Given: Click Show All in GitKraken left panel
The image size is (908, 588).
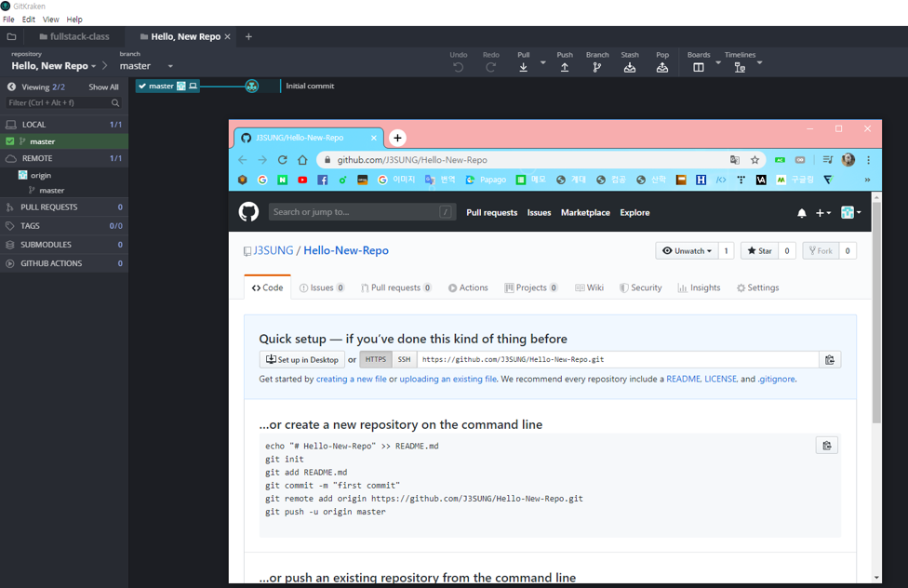Looking at the screenshot, I should (103, 87).
